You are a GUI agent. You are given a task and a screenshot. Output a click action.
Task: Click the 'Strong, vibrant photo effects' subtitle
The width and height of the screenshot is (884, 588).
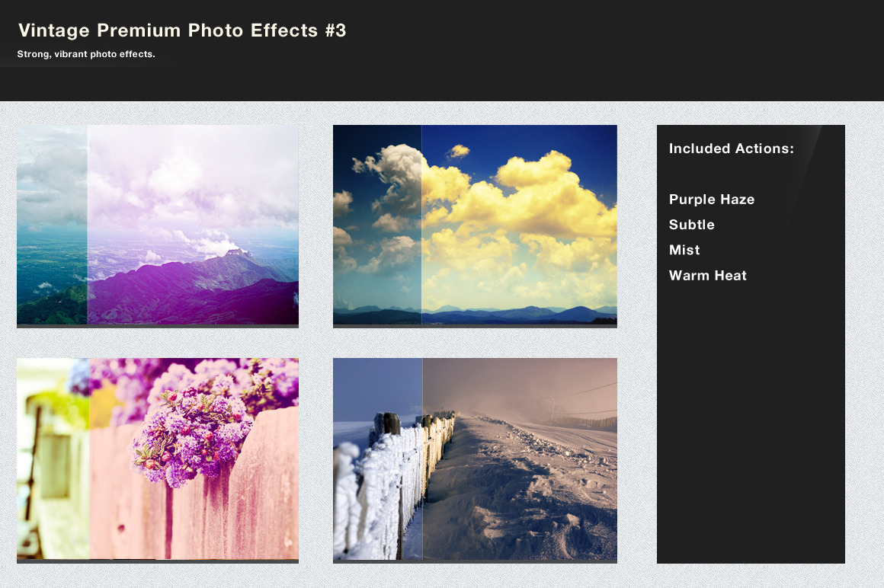point(86,54)
